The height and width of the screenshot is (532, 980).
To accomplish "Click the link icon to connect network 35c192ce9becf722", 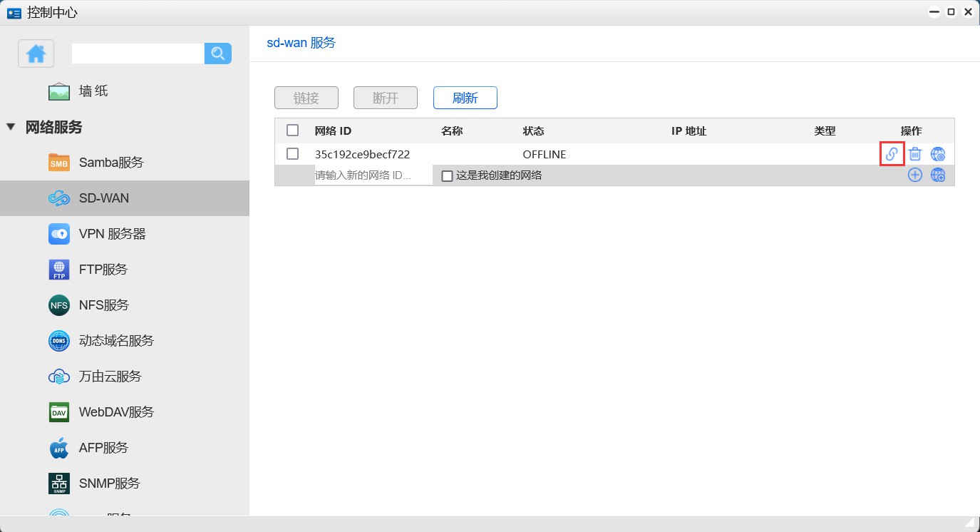I will tap(892, 153).
